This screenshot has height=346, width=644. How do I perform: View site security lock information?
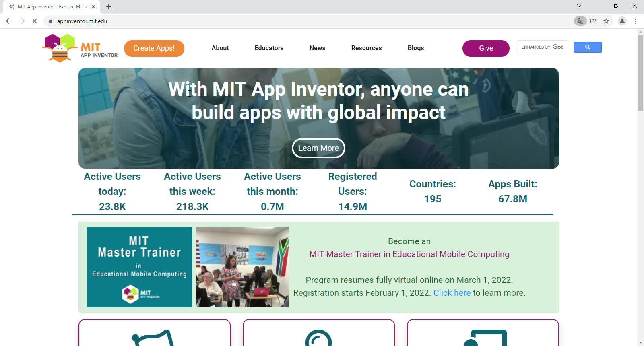tap(50, 21)
